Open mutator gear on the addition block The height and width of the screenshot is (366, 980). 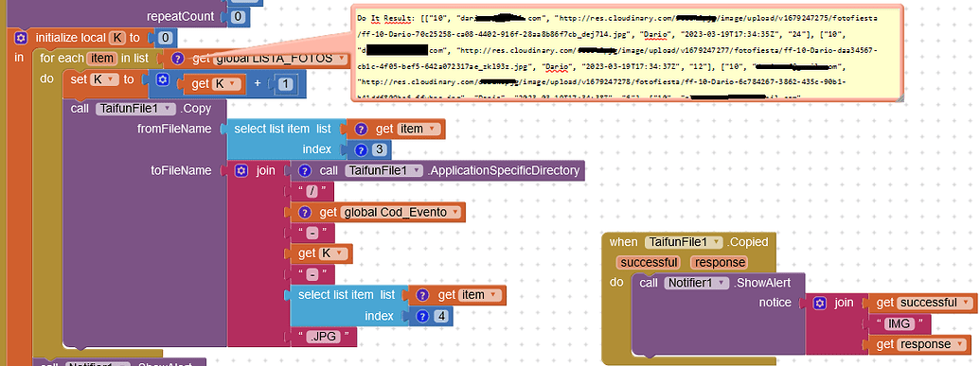pos(163,80)
